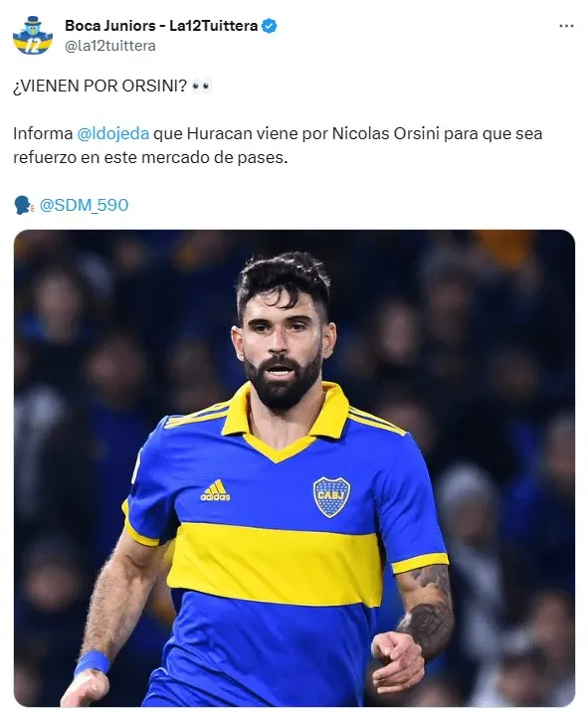Open the @SDM_590 mention link

coord(84,205)
